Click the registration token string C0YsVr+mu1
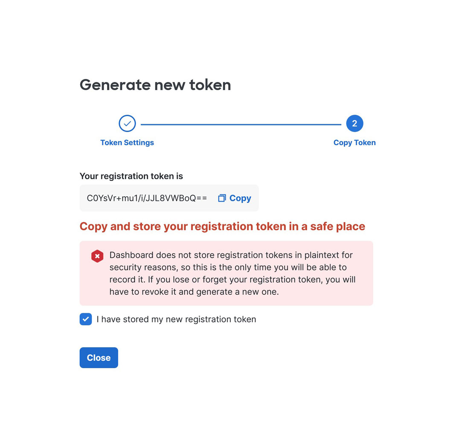The image size is (476, 448). 147,198
